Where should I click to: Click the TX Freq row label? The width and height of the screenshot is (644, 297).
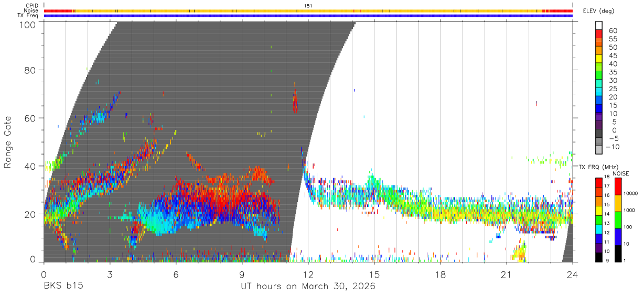click(28, 16)
